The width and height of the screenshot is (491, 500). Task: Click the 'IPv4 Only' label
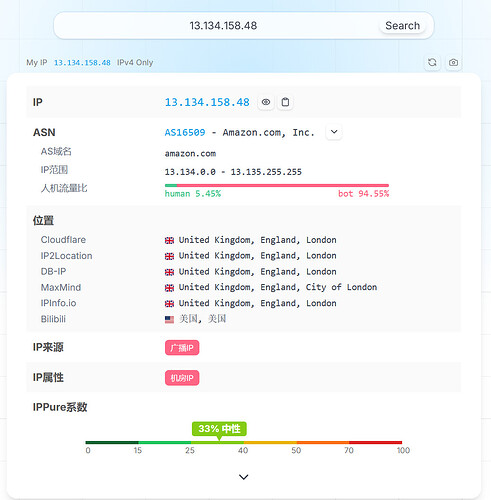pyautogui.click(x=135, y=63)
